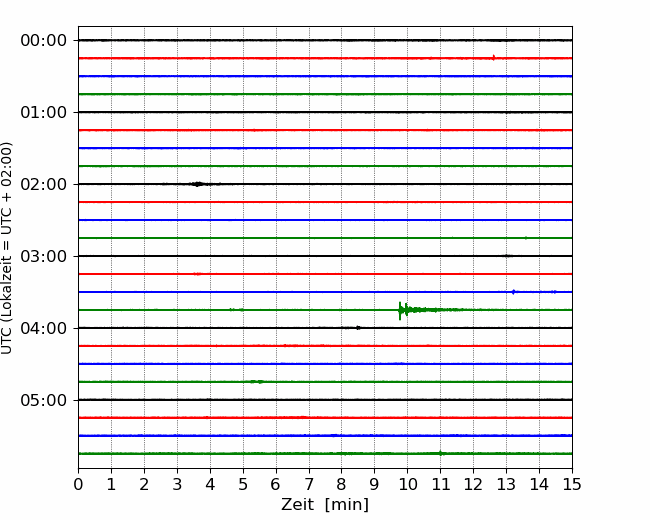Select the x-axis tick label 4

(210, 484)
